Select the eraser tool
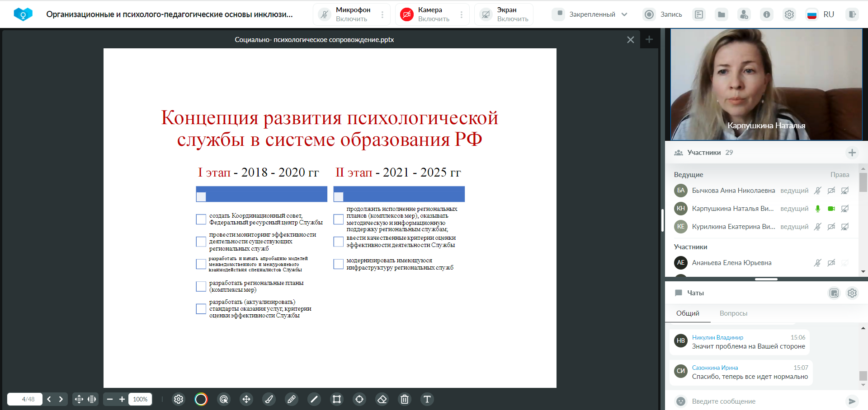The width and height of the screenshot is (868, 410). [382, 399]
